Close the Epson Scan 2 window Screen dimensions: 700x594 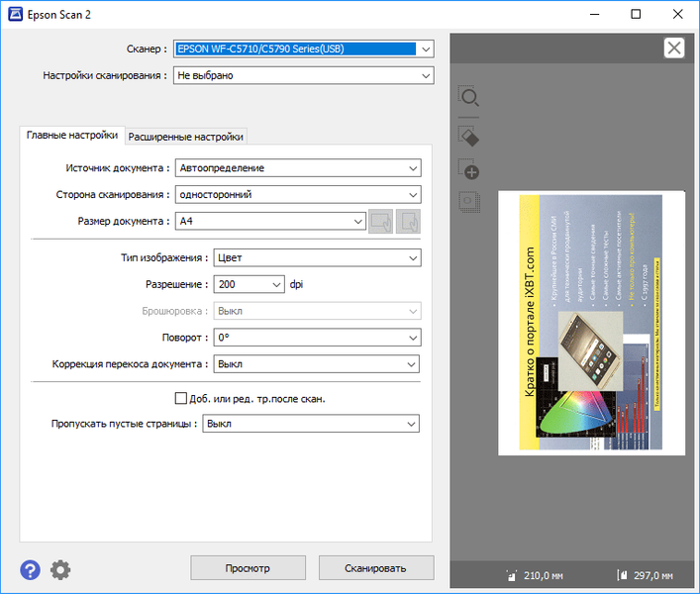pos(677,14)
